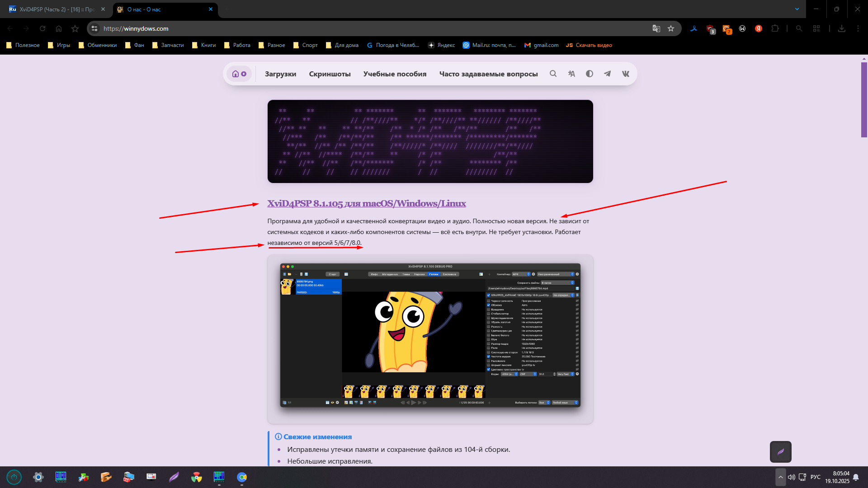Open Часто задаваемые вопросы page

pos(488,74)
